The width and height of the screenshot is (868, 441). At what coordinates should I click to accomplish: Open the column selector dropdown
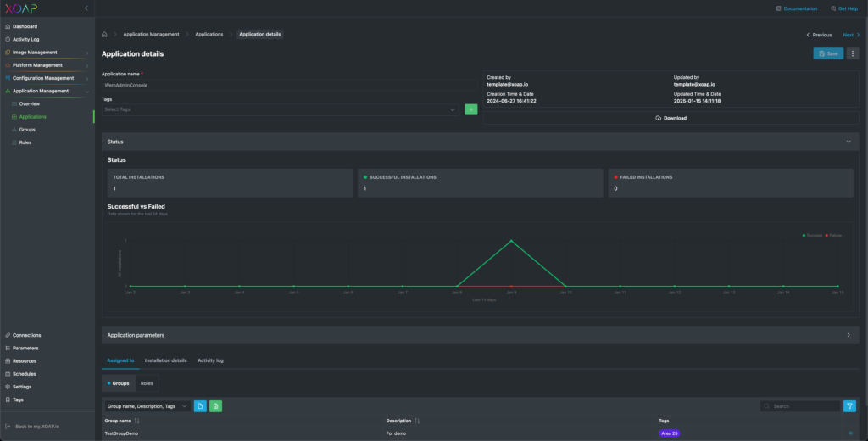[x=147, y=406]
